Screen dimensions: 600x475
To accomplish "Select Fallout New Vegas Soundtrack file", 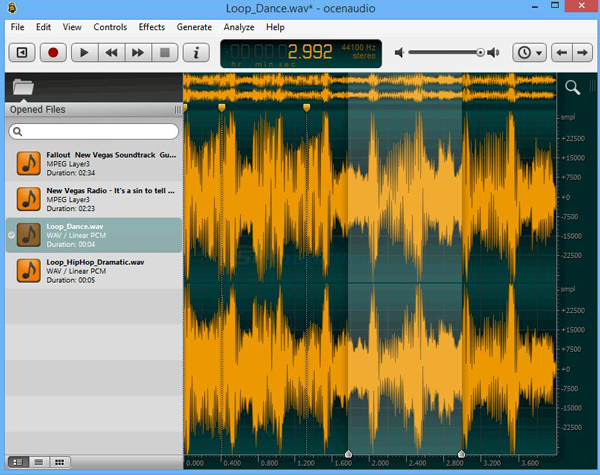I will [x=93, y=163].
